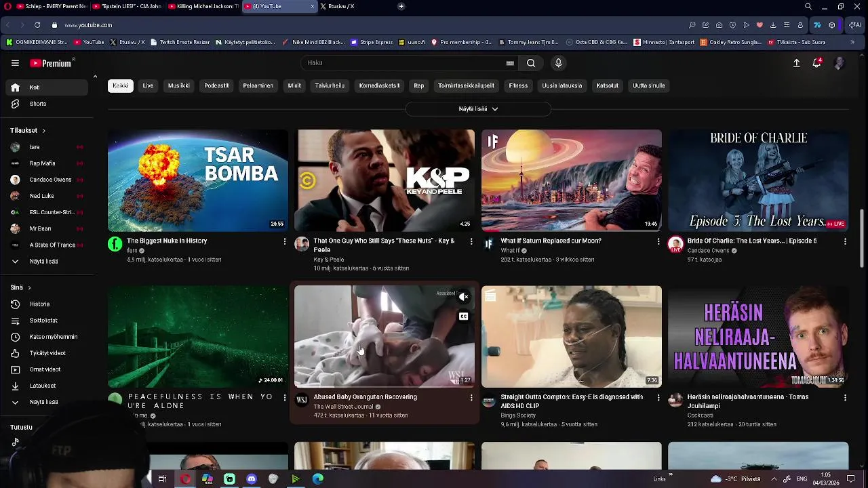This screenshot has width=868, height=488.
Task: Open the upload/create video icon
Action: pos(797,63)
